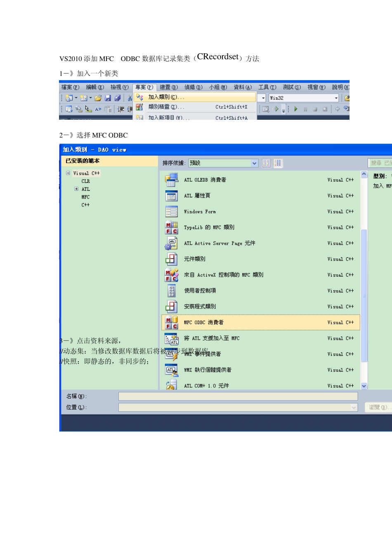Open the 排序依據 sort dropdown
392x555 pixels.
[223, 163]
